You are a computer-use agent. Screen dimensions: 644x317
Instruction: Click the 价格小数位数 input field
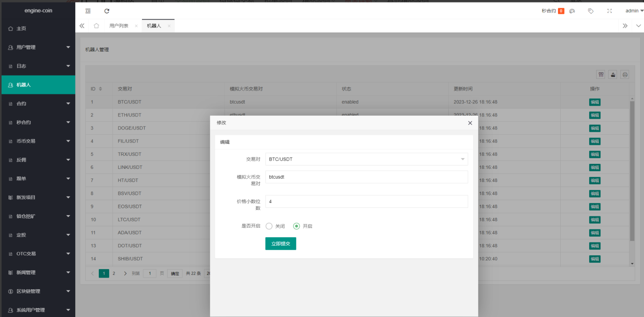[x=366, y=201]
